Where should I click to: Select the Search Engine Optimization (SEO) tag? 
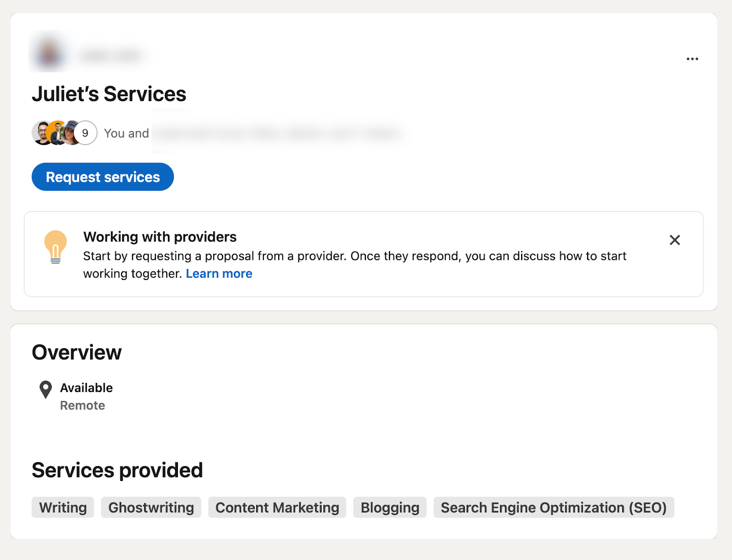tap(554, 507)
